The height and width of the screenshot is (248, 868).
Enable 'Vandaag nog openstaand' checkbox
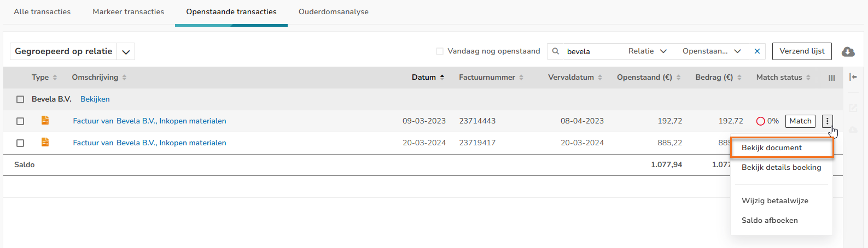point(440,51)
